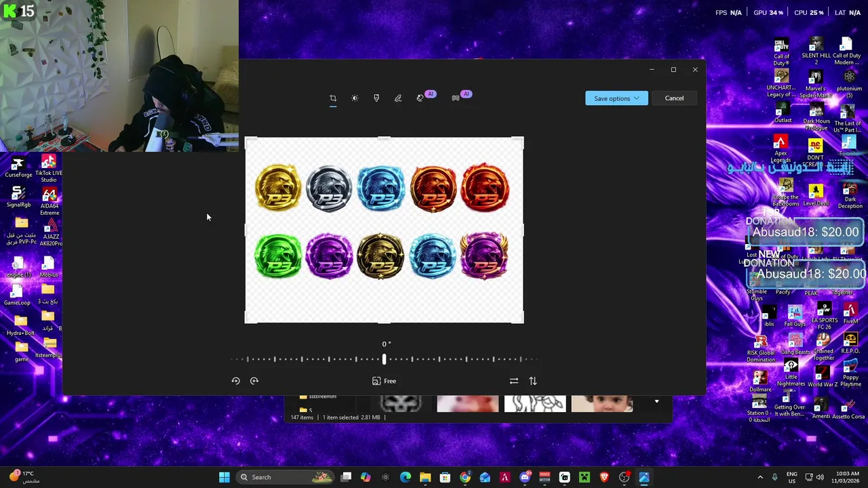Screen dimensions: 868x488
Task: Select the baby face thumbnail in Explorer
Action: pyautogui.click(x=602, y=404)
